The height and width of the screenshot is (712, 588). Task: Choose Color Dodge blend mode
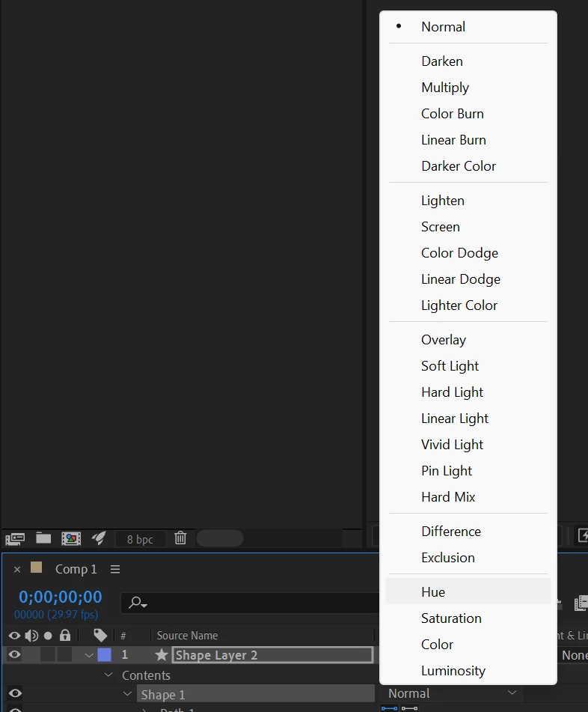point(468,253)
